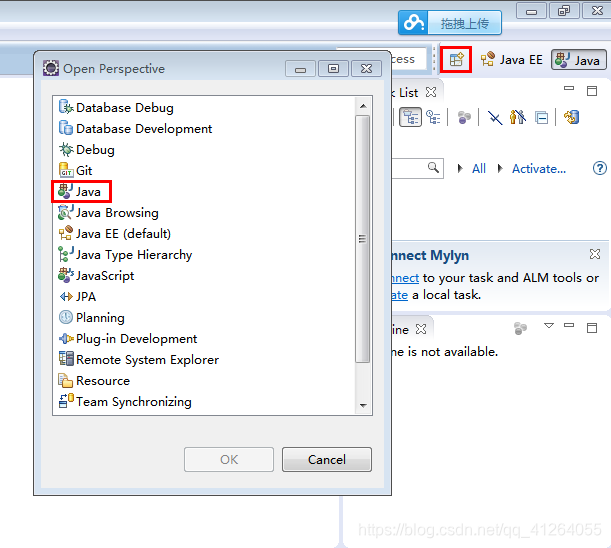Screen dimensions: 611x548
Task: Close the Open Perspective dialog
Action: pyautogui.click(x=366, y=69)
